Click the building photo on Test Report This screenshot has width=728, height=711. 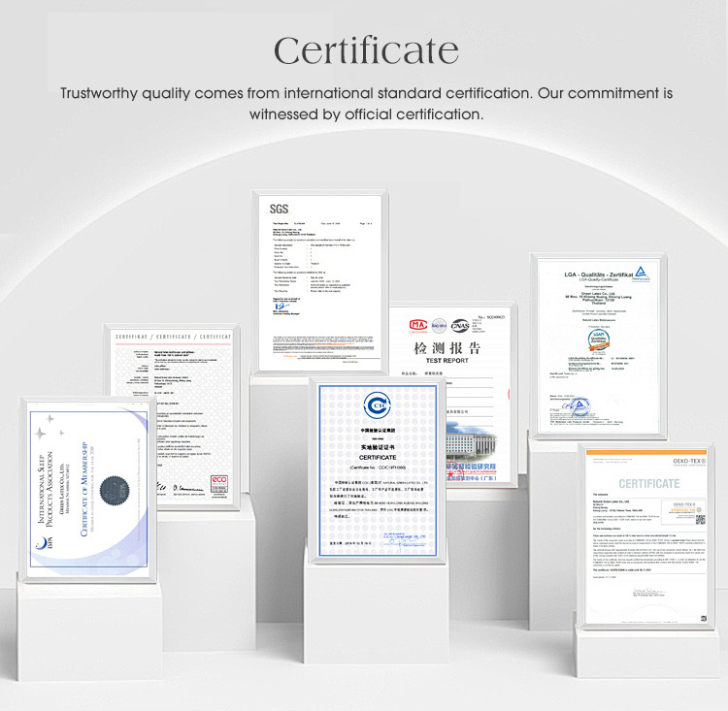click(x=471, y=441)
